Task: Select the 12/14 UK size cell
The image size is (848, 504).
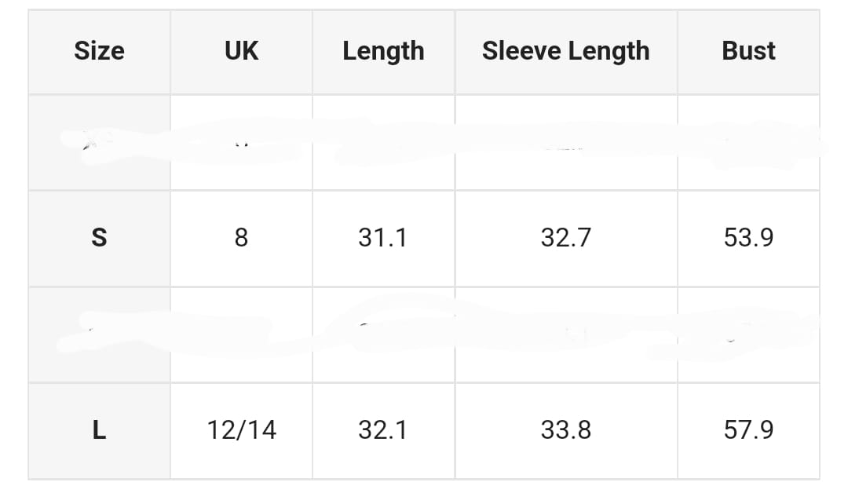Action: (x=241, y=430)
